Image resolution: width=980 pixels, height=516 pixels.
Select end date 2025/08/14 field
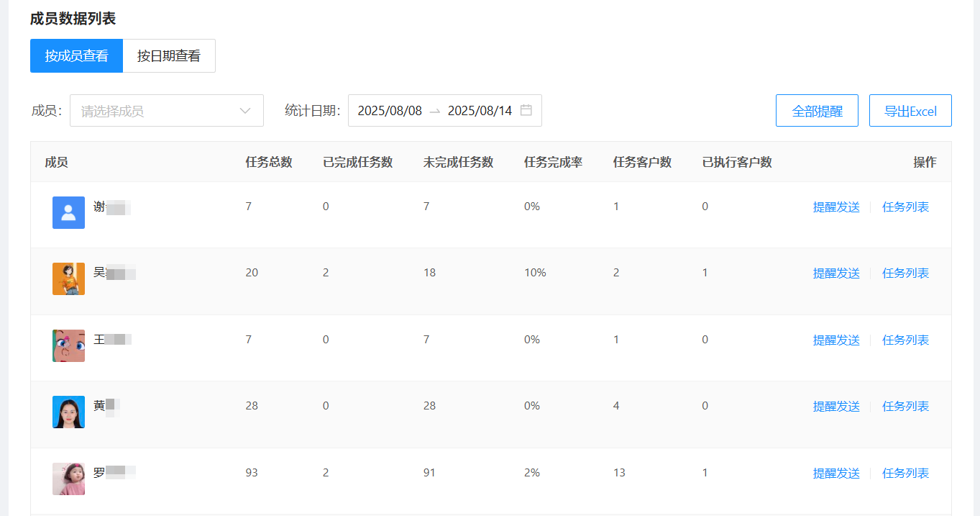pyautogui.click(x=480, y=111)
